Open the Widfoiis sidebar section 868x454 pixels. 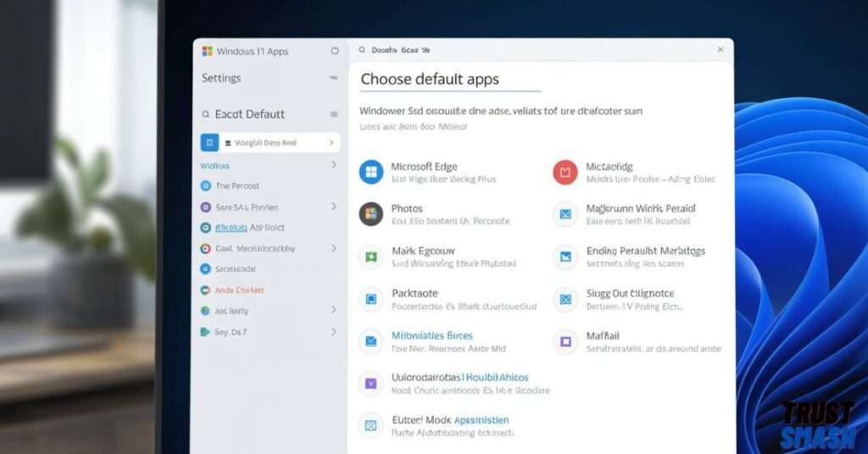pos(214,165)
